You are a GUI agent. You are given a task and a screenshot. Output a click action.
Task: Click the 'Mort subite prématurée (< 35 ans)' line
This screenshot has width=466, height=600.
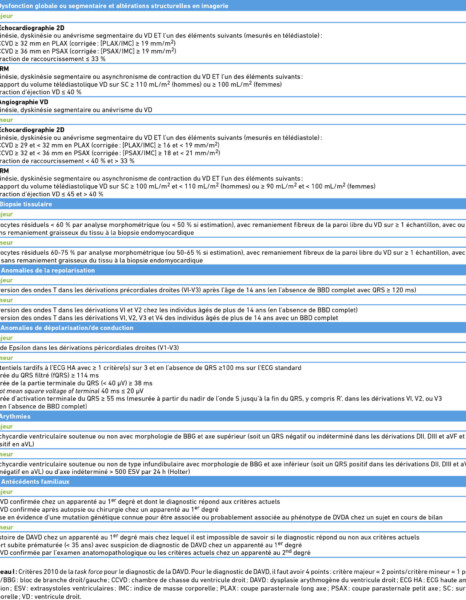[151, 545]
